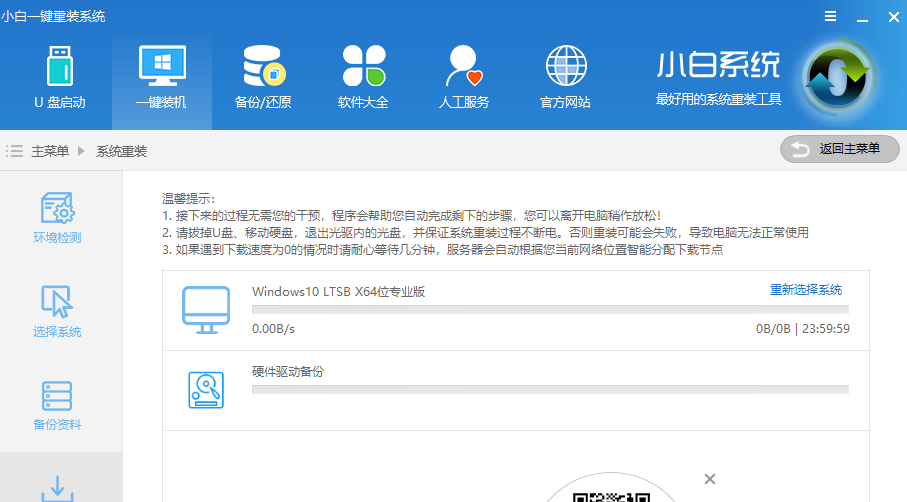Screen dimensions: 907x502
Task: Visit the 官方网站 official website
Action: [565, 77]
